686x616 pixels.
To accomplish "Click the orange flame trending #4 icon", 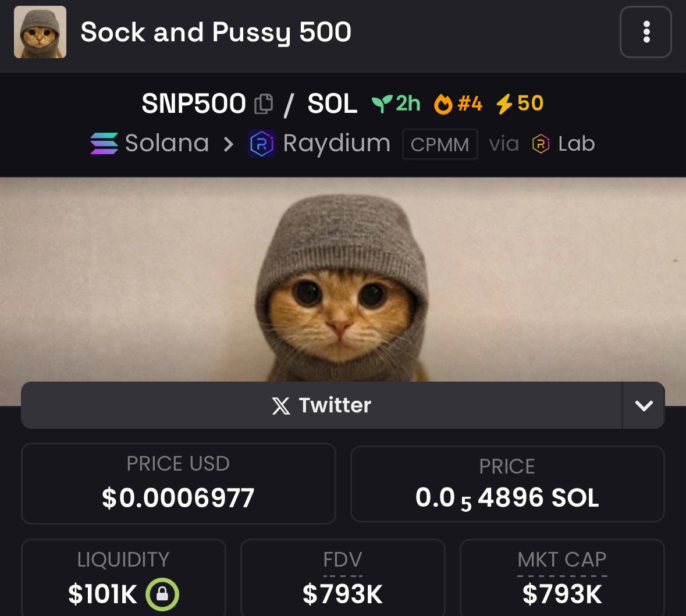I will pyautogui.click(x=443, y=104).
